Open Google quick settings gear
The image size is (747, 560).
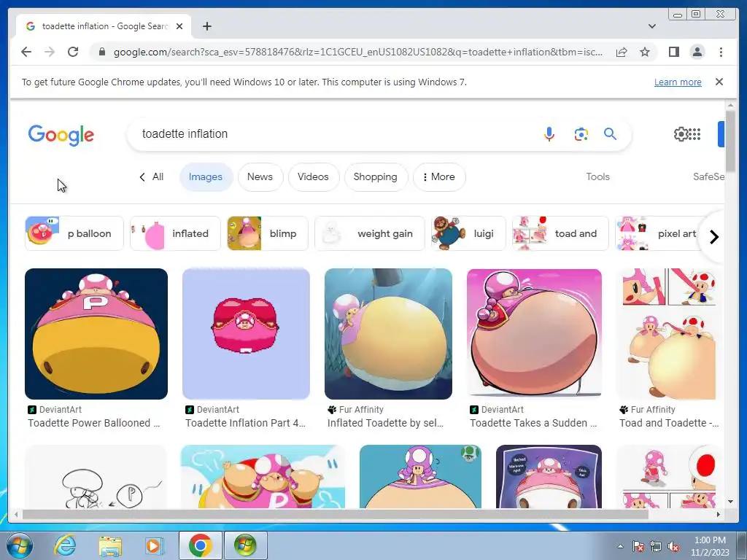pyautogui.click(x=681, y=134)
